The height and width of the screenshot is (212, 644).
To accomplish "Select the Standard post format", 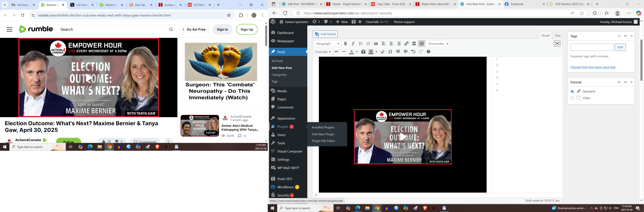I will pos(572,91).
